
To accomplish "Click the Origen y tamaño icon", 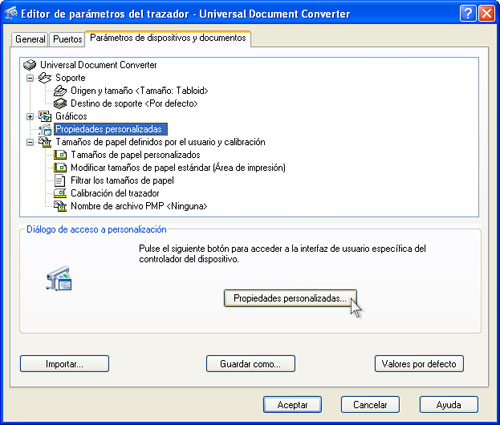I will click(x=60, y=91).
